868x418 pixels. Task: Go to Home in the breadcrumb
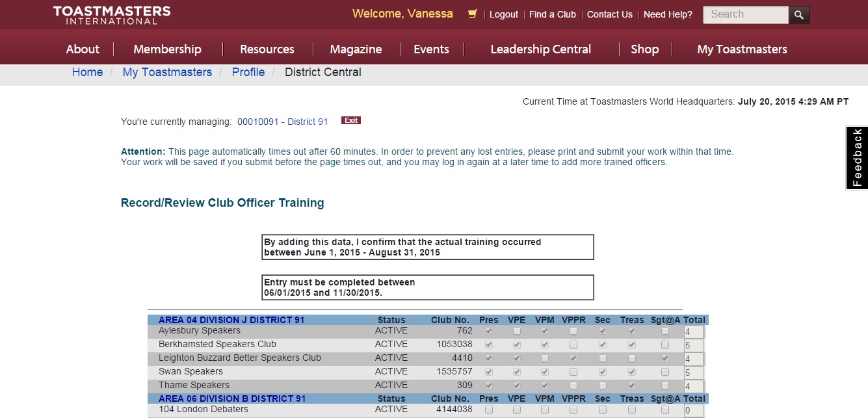coord(87,72)
